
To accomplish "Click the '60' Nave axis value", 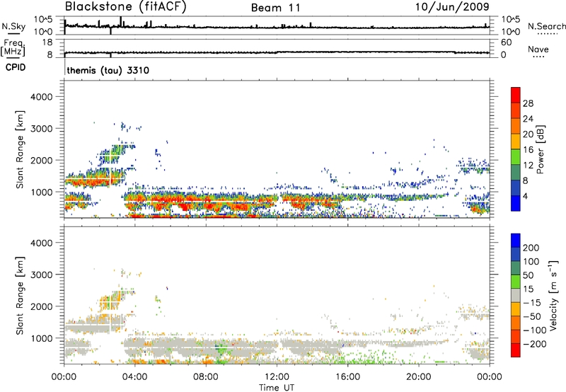I will 506,42.
